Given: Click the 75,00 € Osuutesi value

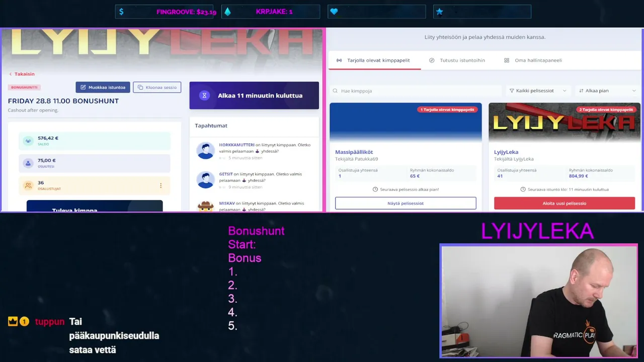Looking at the screenshot, I should click(x=47, y=160).
